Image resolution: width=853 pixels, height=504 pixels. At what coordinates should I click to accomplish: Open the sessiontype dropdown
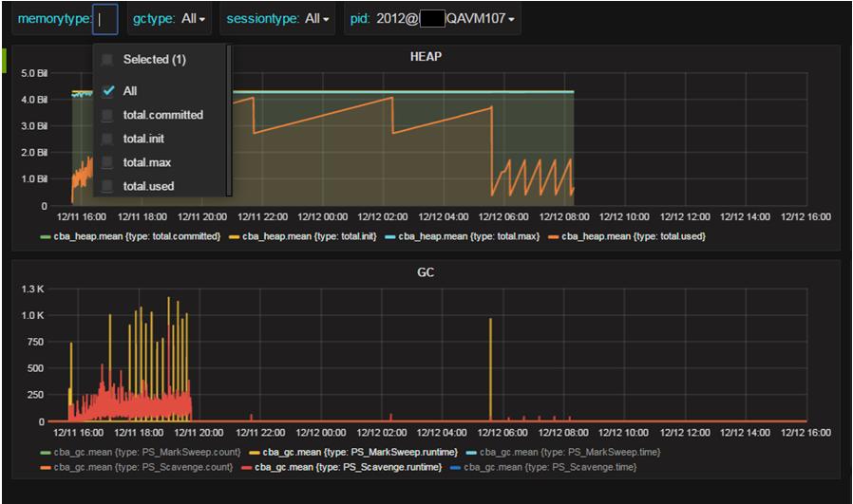[277, 18]
